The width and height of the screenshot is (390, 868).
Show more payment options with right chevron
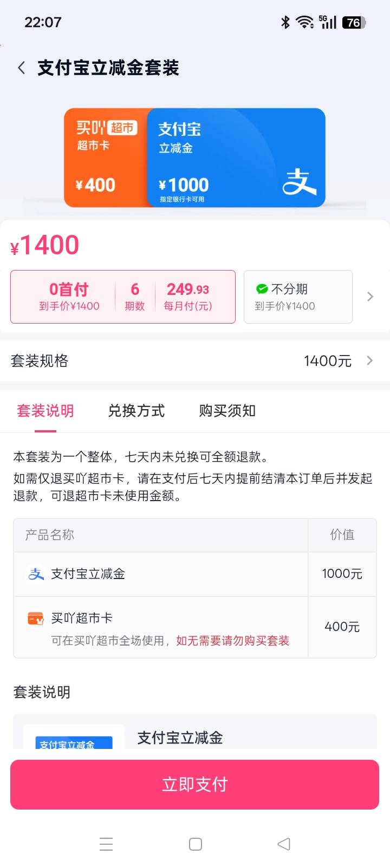pos(370,297)
